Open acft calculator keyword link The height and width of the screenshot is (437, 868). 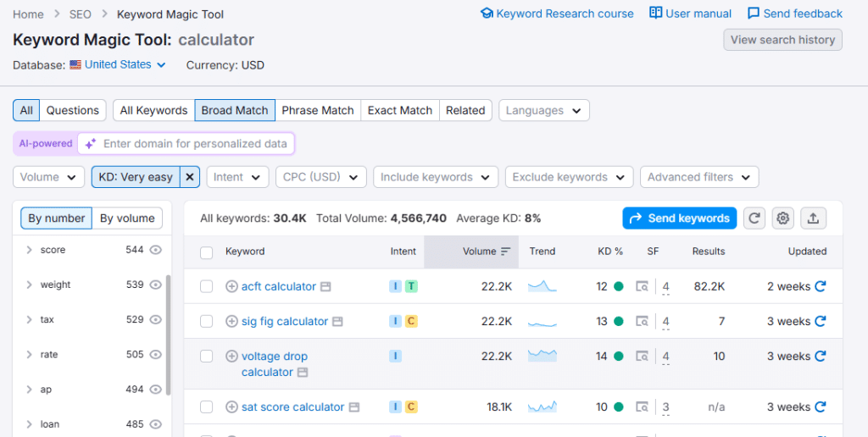(x=278, y=286)
